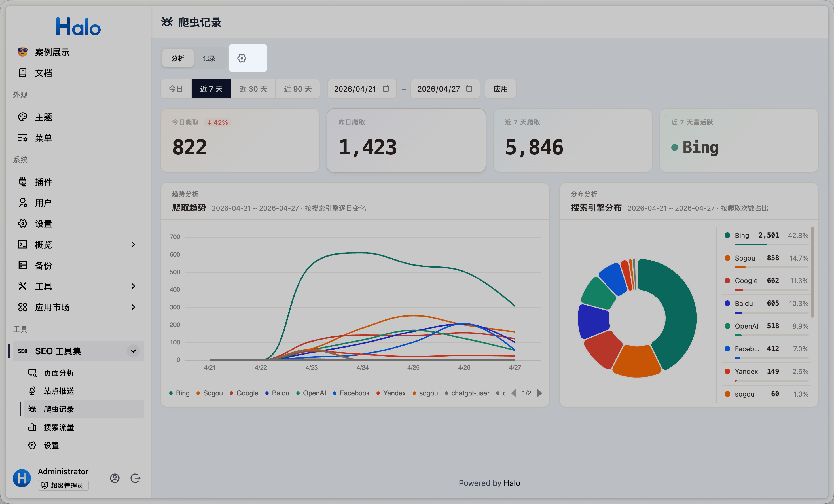
Task: Click the 超级管理员 role badge
Action: tap(63, 485)
